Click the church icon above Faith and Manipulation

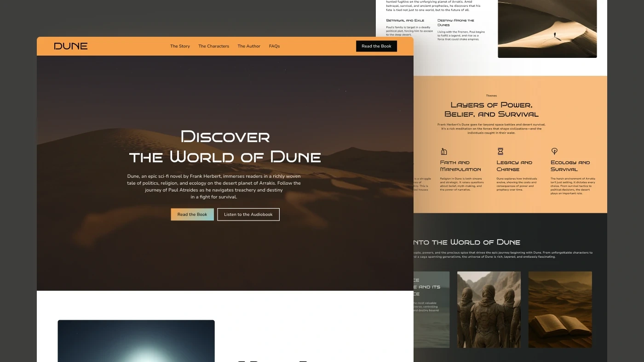443,152
